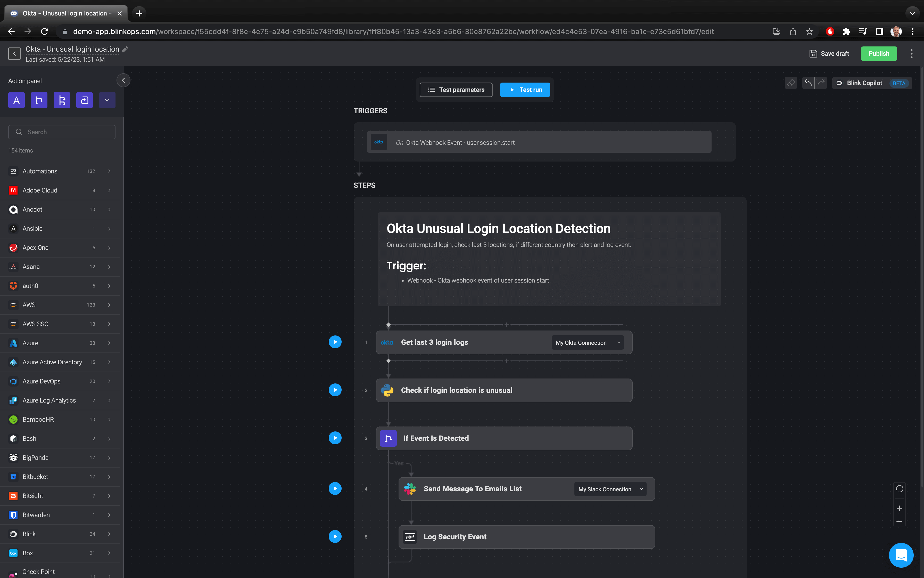Select the Log Security Event step
The height and width of the screenshot is (578, 924).
click(x=527, y=537)
